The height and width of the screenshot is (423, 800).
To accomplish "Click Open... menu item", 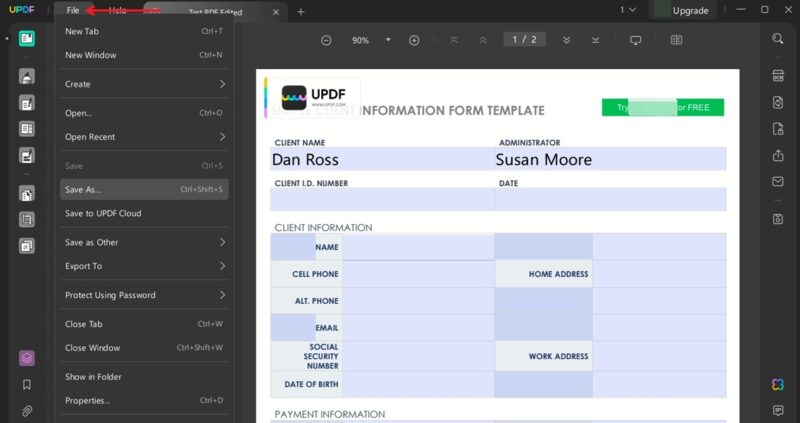I will pos(144,113).
